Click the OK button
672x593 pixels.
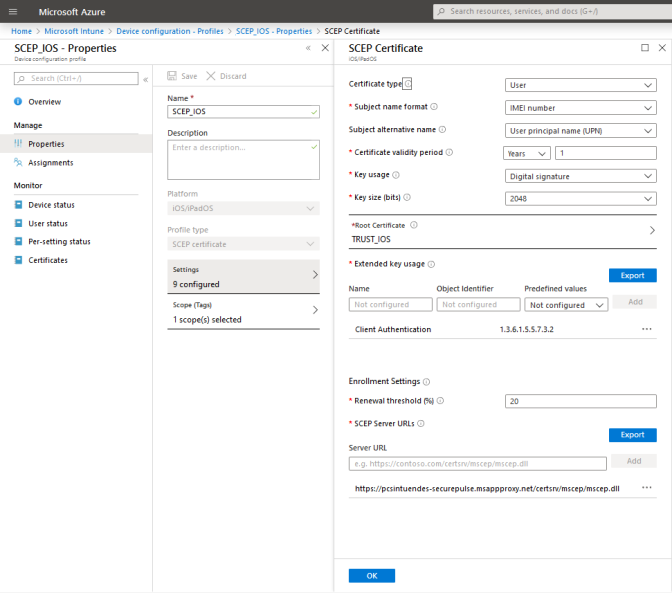[372, 576]
